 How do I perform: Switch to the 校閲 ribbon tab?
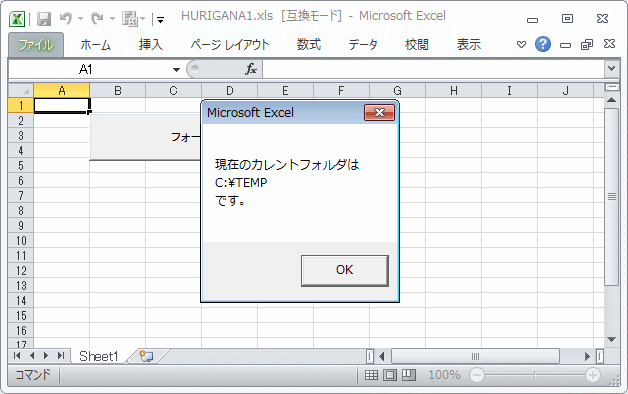pos(417,45)
